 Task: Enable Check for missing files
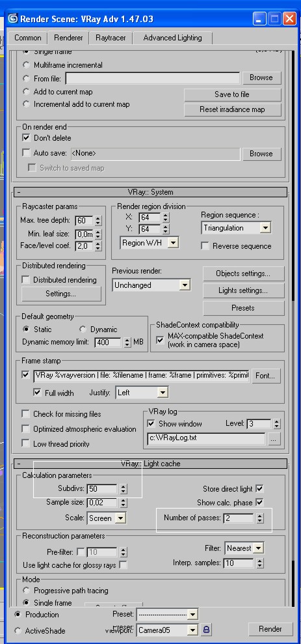(x=26, y=414)
